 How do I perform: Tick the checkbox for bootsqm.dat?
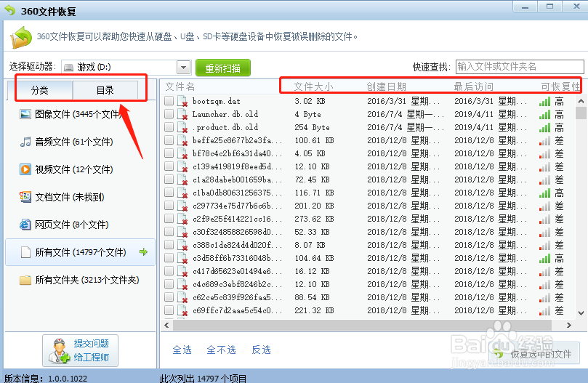(169, 100)
